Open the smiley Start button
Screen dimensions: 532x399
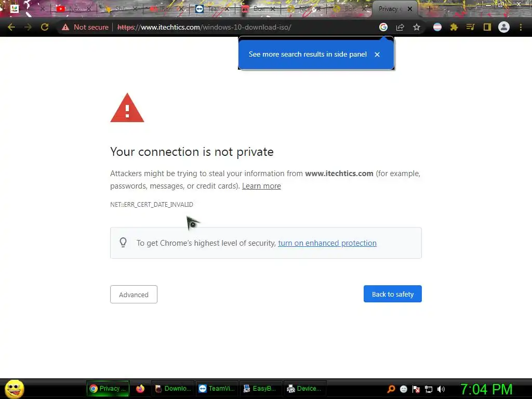[14, 389]
